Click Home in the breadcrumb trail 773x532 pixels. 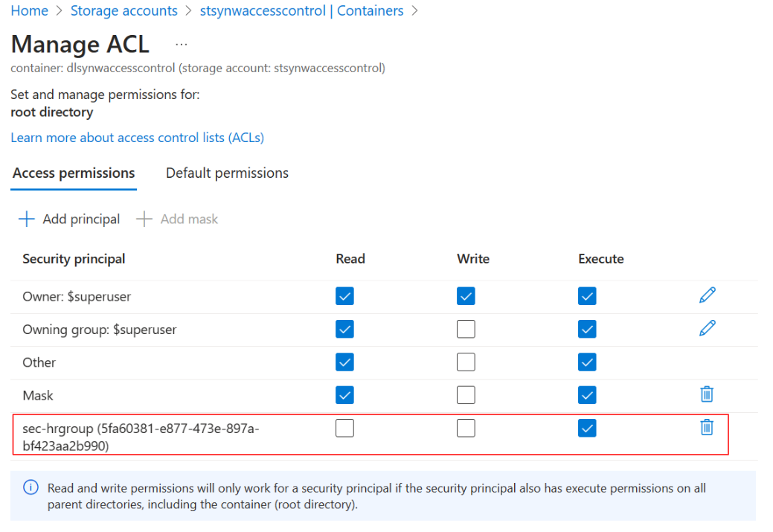pyautogui.click(x=28, y=10)
